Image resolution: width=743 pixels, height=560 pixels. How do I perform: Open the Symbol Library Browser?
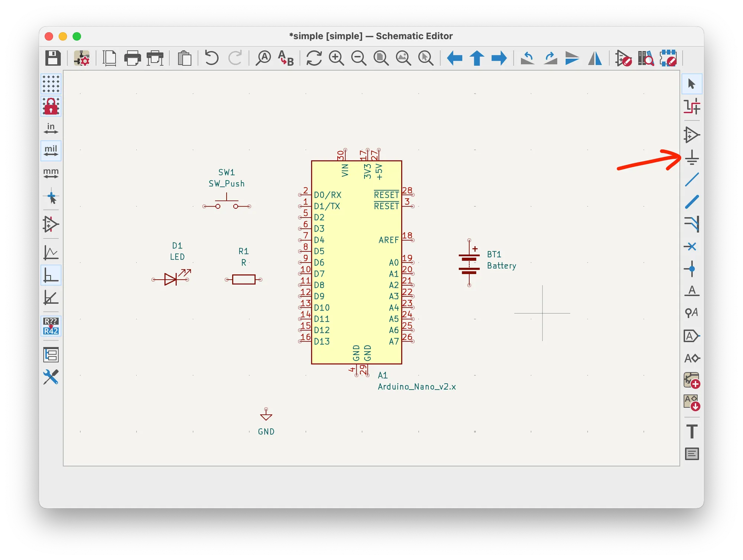(x=646, y=58)
